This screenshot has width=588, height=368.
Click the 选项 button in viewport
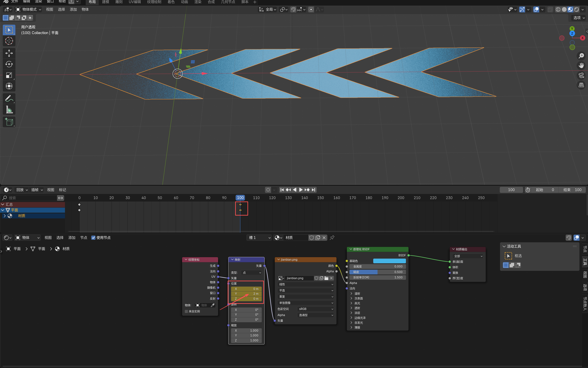[579, 18]
